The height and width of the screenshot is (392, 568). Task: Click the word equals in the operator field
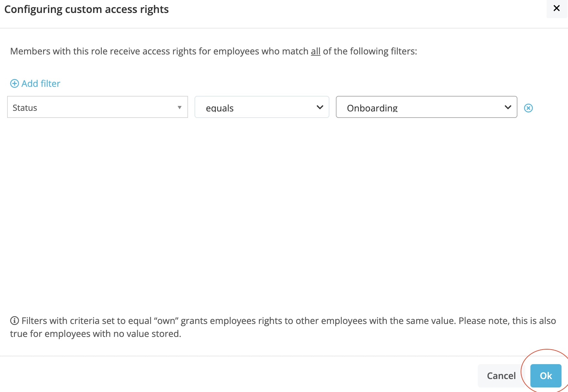220,108
